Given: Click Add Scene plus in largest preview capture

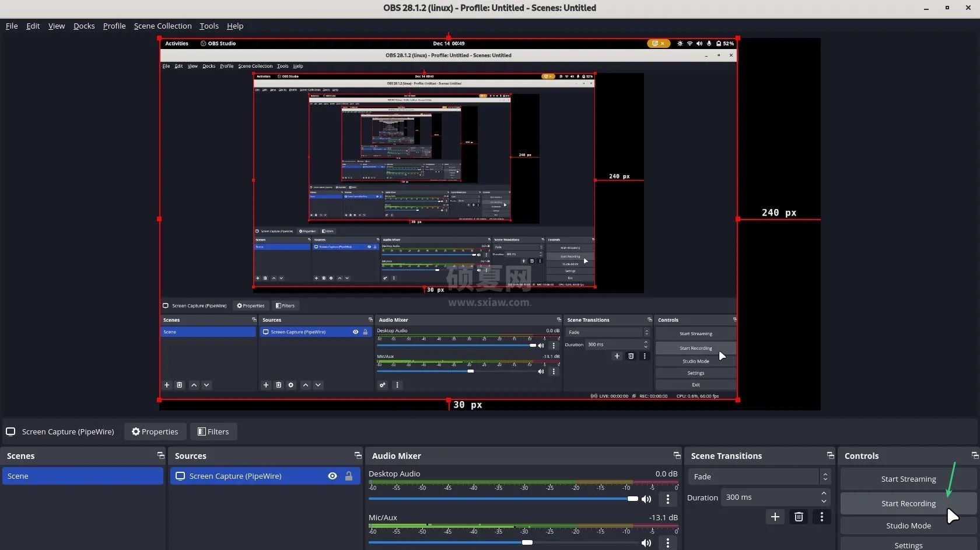Looking at the screenshot, I should (x=167, y=385).
